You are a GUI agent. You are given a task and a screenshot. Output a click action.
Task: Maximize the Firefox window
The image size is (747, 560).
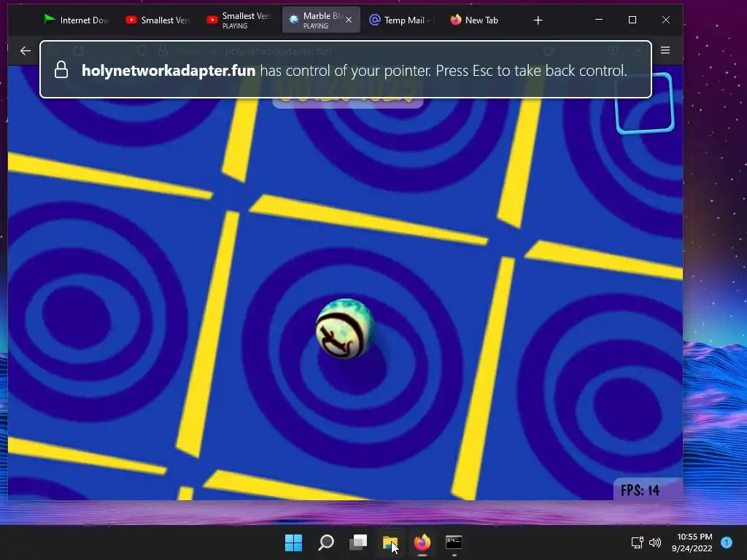(632, 20)
